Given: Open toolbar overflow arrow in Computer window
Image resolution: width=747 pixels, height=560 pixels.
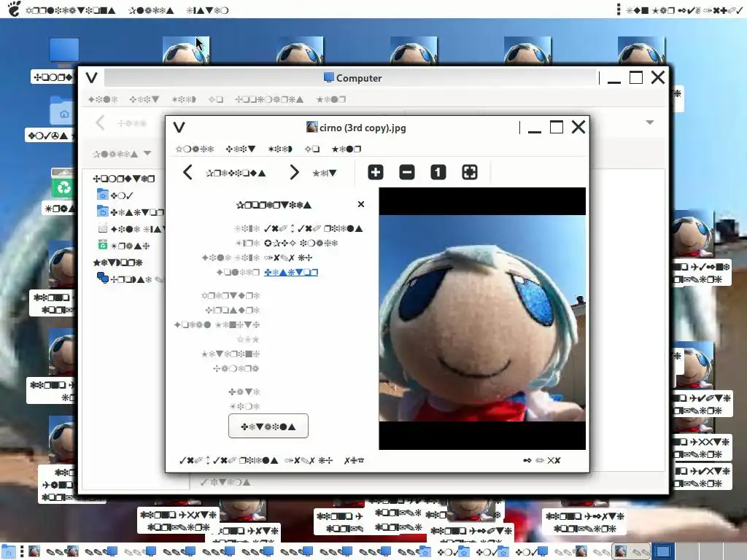Looking at the screenshot, I should pyautogui.click(x=650, y=122).
